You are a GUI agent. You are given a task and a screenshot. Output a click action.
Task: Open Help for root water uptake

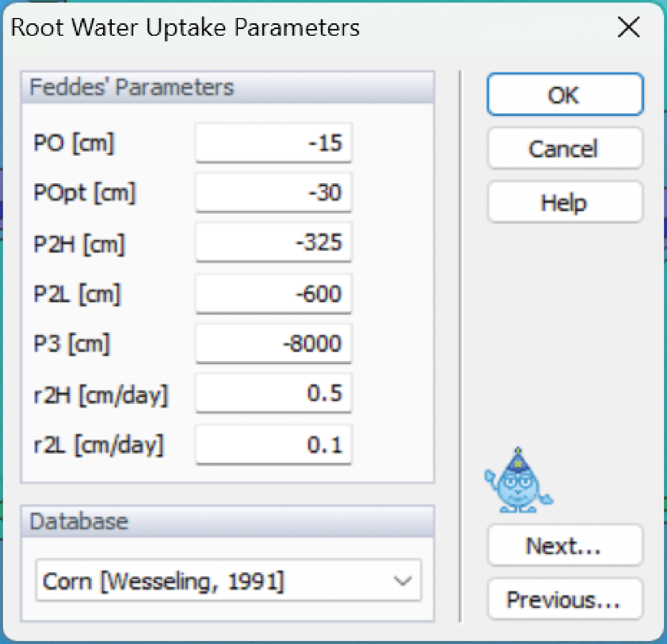tap(565, 202)
